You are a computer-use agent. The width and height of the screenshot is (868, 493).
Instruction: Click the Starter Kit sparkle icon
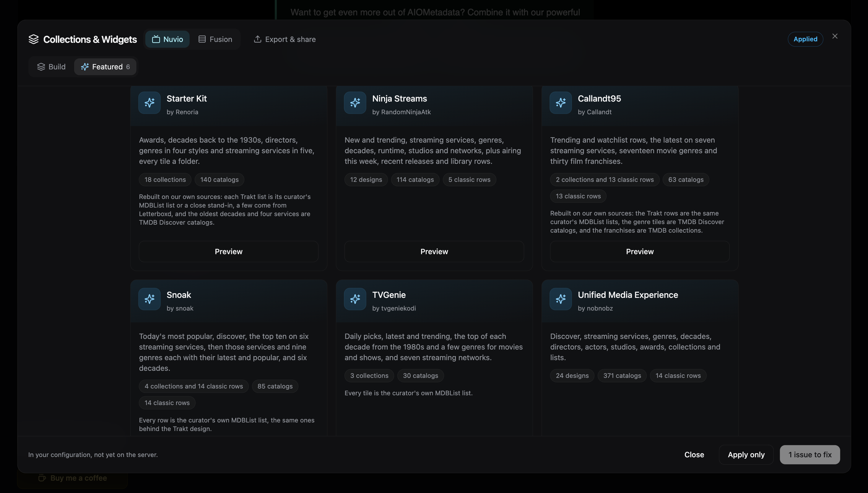[149, 103]
